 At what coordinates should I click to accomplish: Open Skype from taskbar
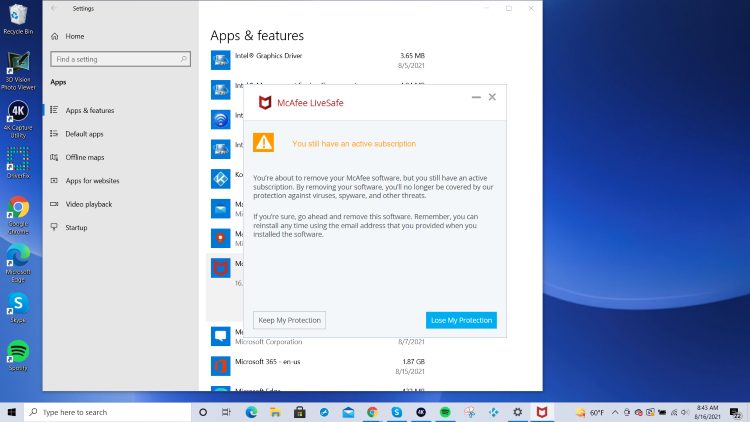(397, 412)
